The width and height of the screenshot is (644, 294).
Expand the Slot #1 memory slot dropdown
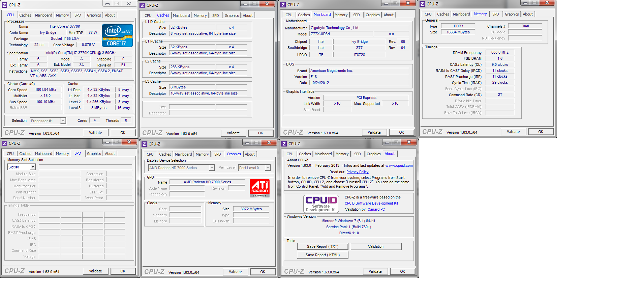tap(33, 167)
